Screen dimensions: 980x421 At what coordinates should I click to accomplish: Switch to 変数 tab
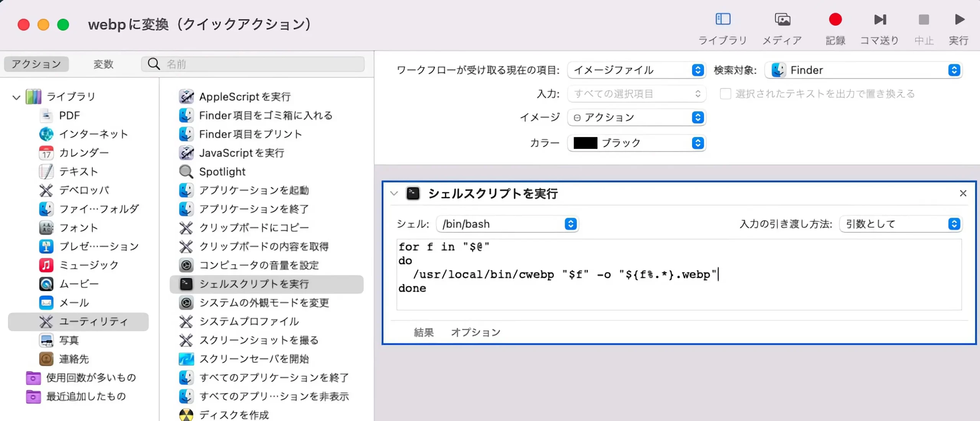click(103, 64)
